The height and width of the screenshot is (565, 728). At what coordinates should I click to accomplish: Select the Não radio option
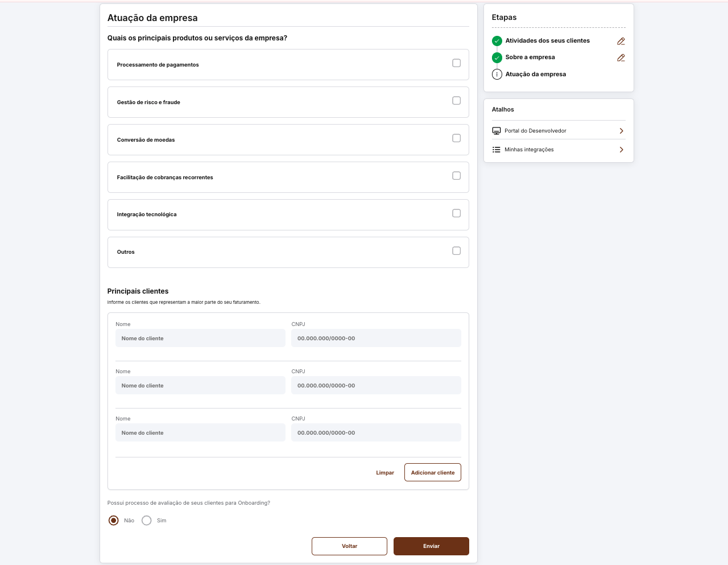tap(114, 521)
